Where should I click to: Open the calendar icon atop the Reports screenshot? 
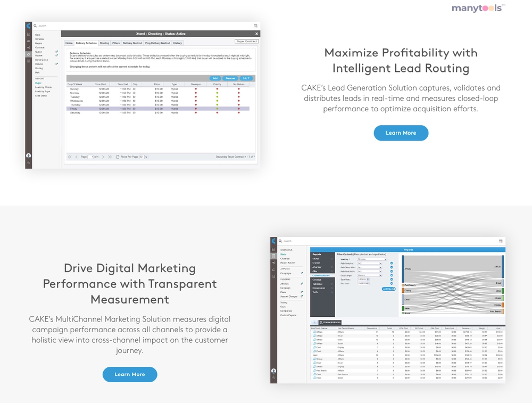pyautogui.click(x=501, y=241)
